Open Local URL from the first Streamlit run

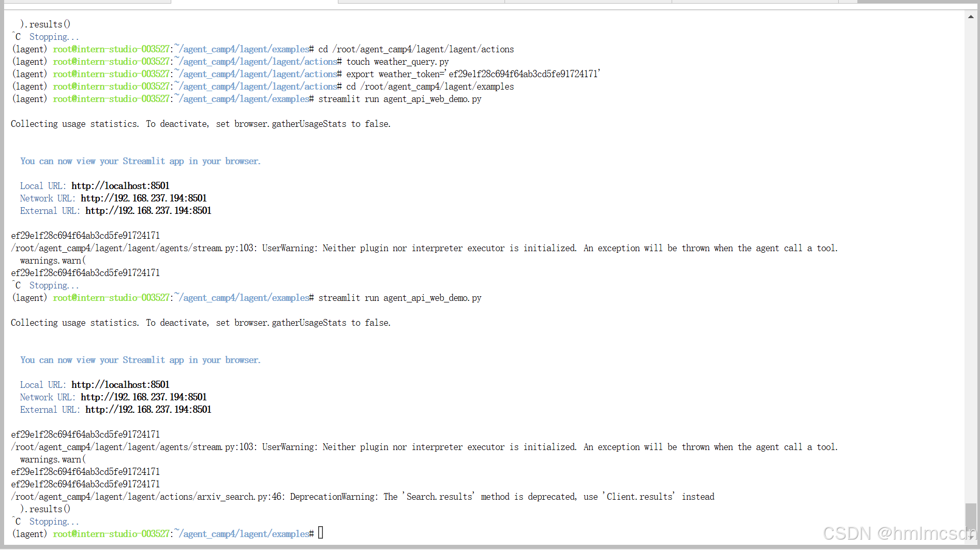click(121, 186)
